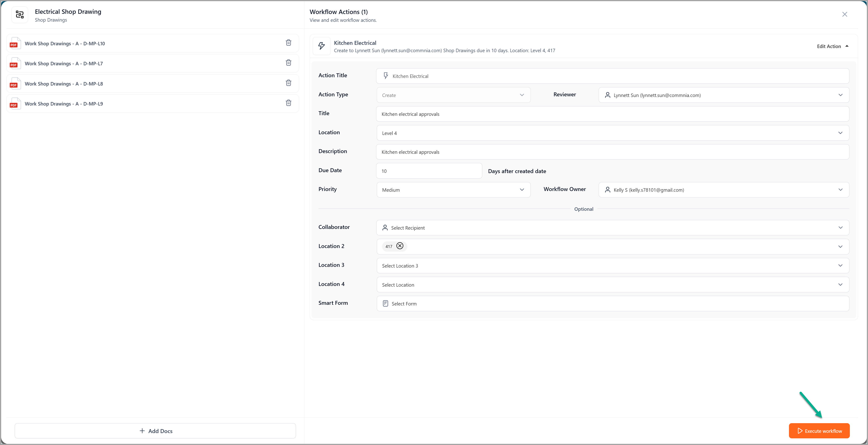Open the Workflow Owner dropdown
The width and height of the screenshot is (868, 445).
723,190
